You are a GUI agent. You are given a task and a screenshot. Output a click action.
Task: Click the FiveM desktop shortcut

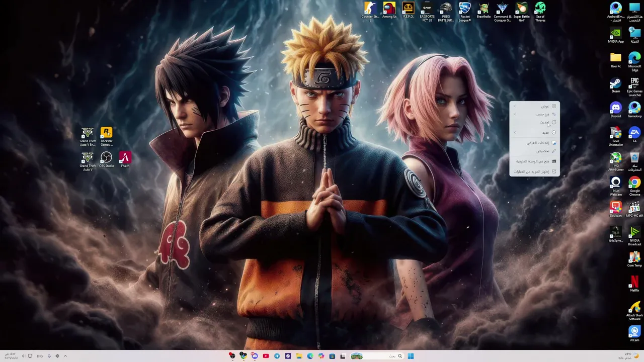coord(125,160)
